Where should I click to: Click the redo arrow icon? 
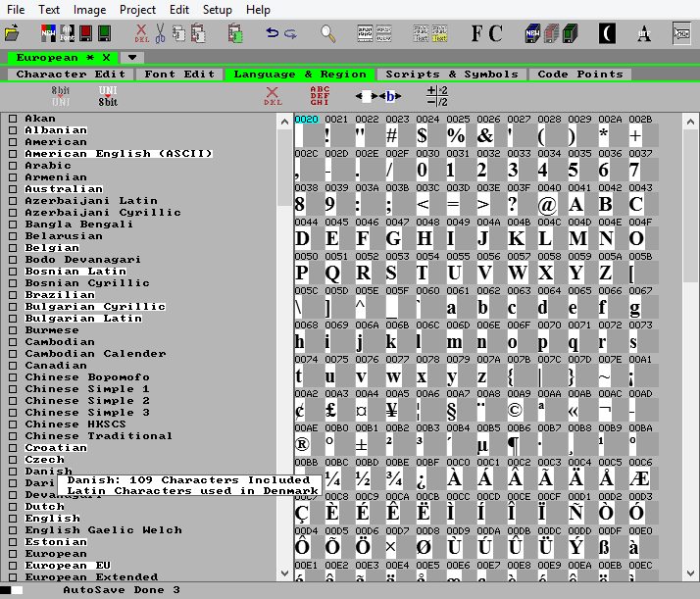(290, 33)
